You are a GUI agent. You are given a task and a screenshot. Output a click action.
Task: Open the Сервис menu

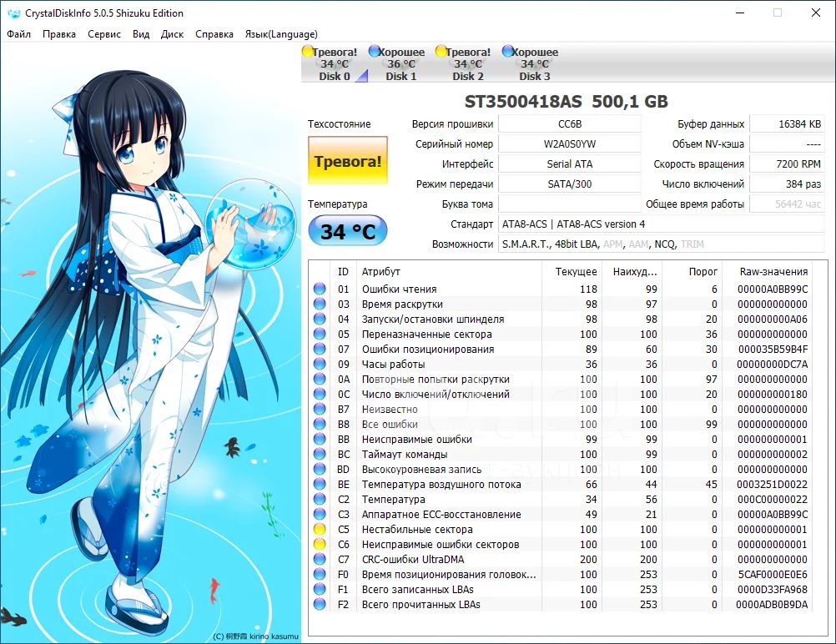[x=104, y=34]
